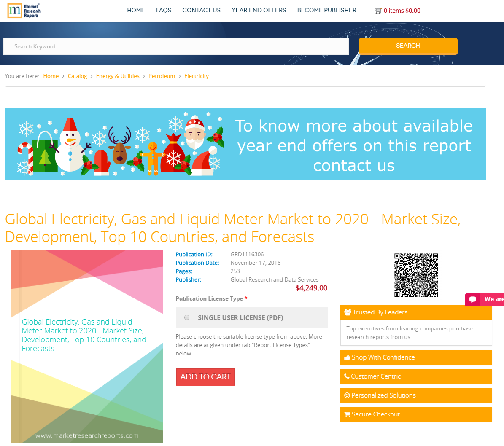Open the report cover thumbnail
The width and height of the screenshot is (504, 446).
point(87,346)
